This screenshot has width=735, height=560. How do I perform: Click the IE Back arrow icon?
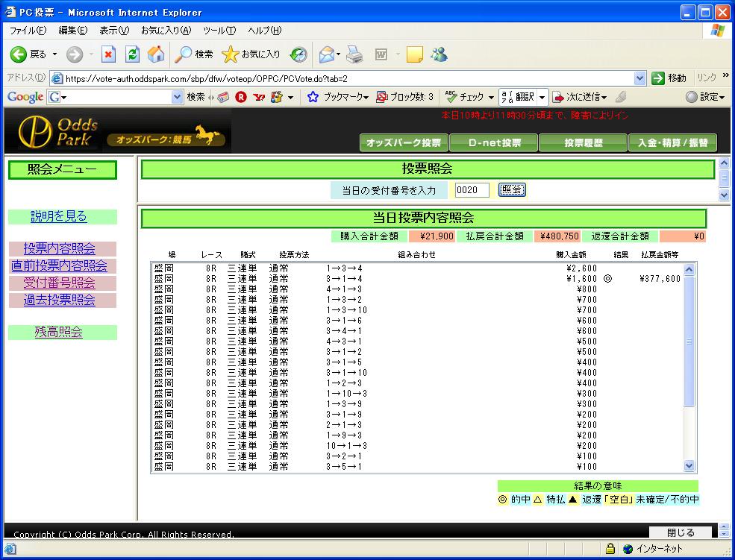(x=19, y=54)
